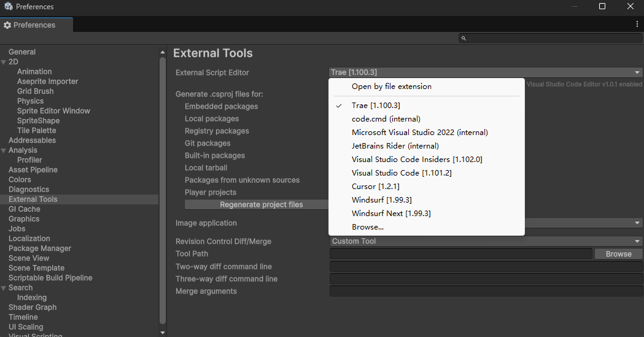Click the Embedded packages label
This screenshot has width=644, height=337.
(222, 107)
